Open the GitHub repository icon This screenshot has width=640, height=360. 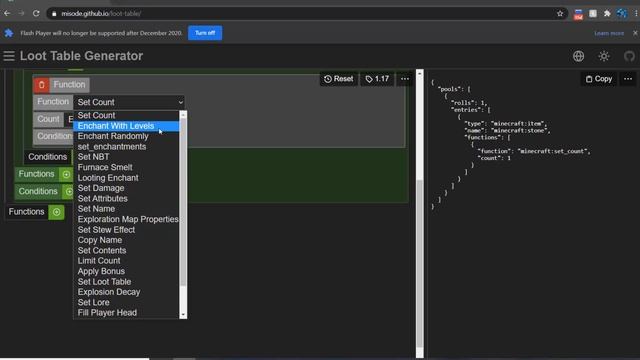pos(629,56)
